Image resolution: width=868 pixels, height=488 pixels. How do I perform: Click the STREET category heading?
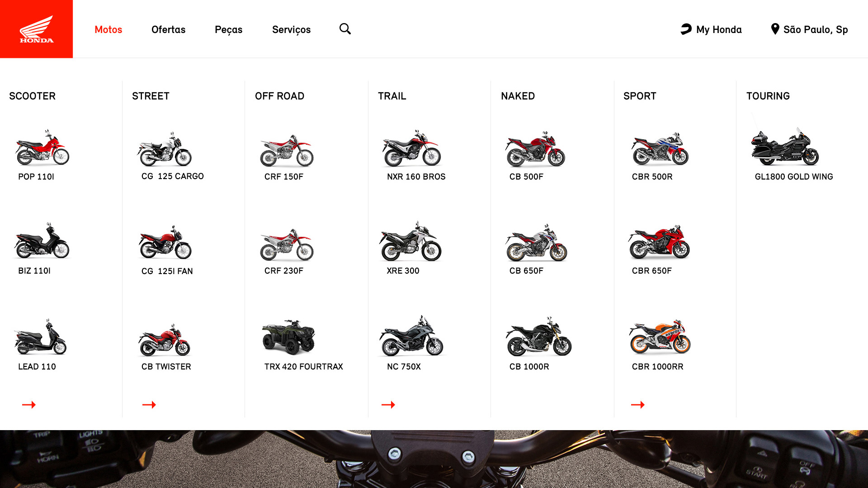[151, 96]
